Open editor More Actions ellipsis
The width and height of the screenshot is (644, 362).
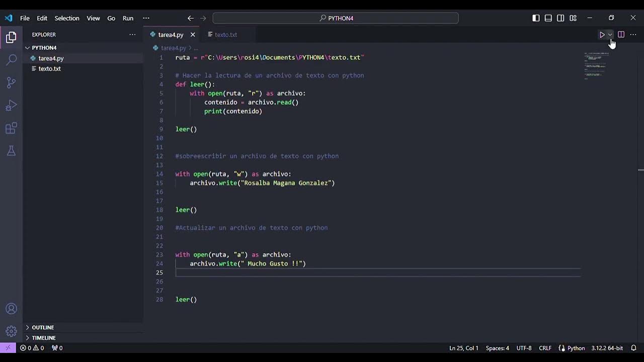click(x=633, y=35)
